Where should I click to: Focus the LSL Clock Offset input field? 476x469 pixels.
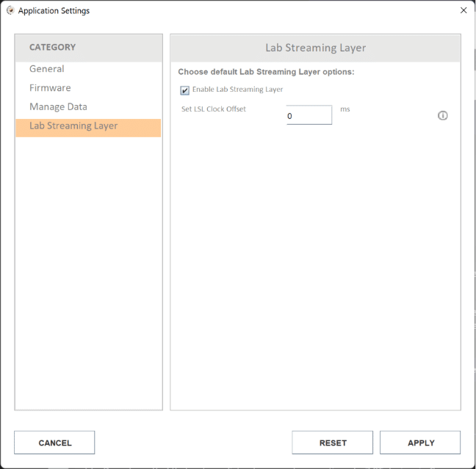click(x=309, y=115)
